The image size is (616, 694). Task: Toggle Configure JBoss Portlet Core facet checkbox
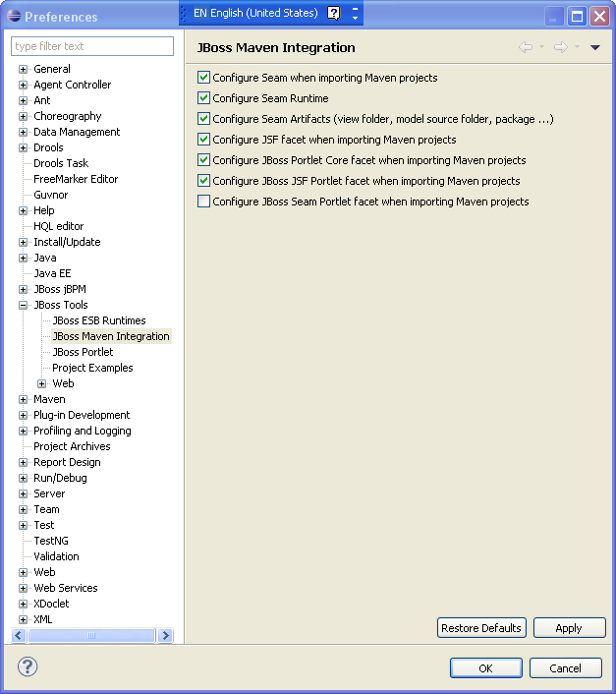point(203,160)
